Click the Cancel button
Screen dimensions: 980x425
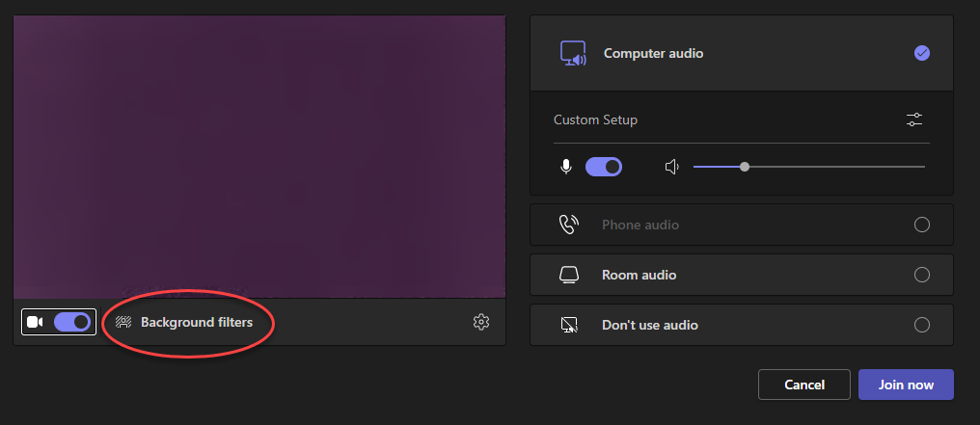click(x=803, y=385)
